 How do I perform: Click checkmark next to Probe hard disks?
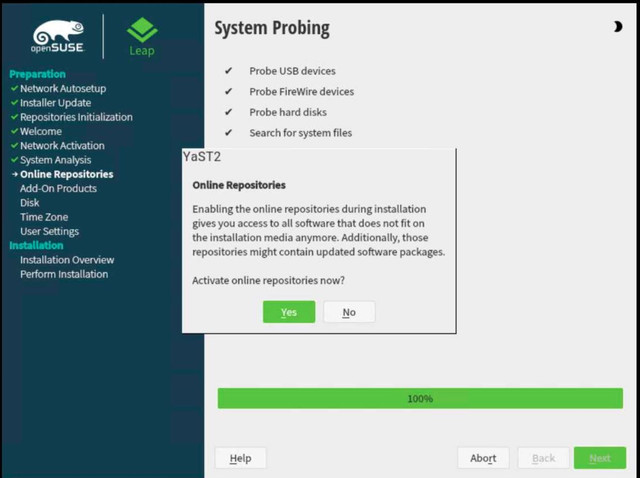[x=229, y=112]
